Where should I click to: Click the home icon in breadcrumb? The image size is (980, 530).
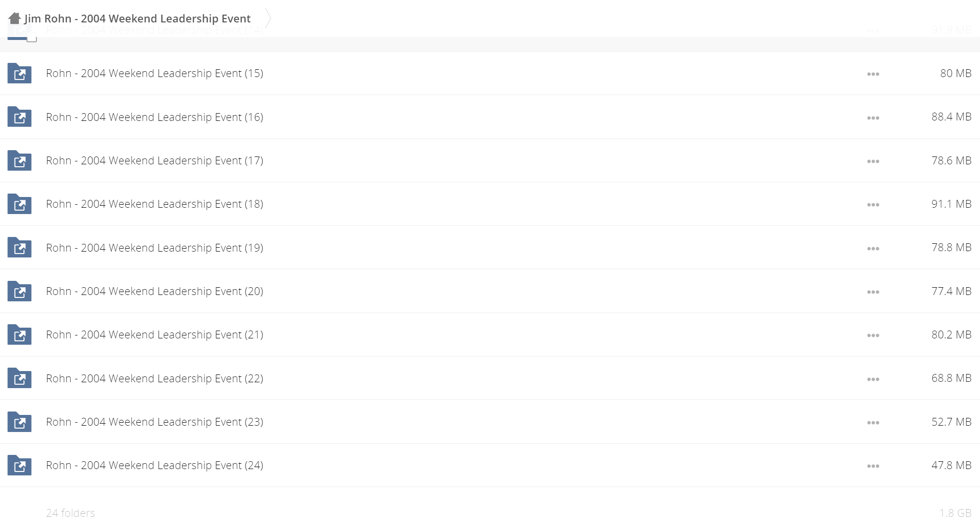pyautogui.click(x=15, y=19)
